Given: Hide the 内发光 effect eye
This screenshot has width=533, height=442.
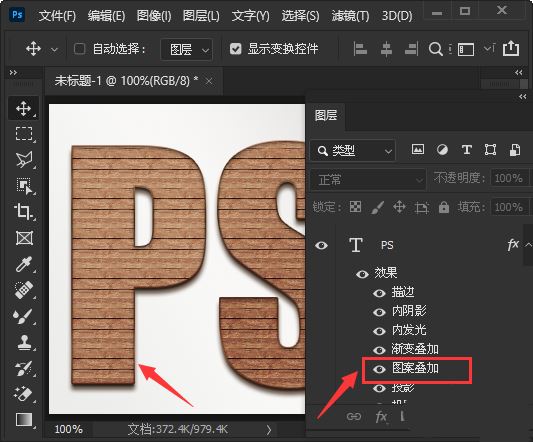Looking at the screenshot, I should click(379, 331).
